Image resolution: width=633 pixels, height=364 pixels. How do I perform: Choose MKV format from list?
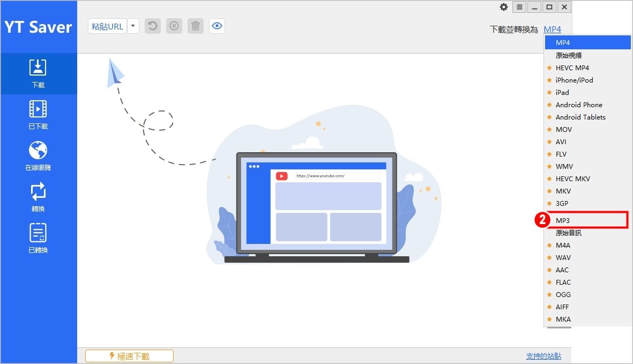(x=587, y=191)
